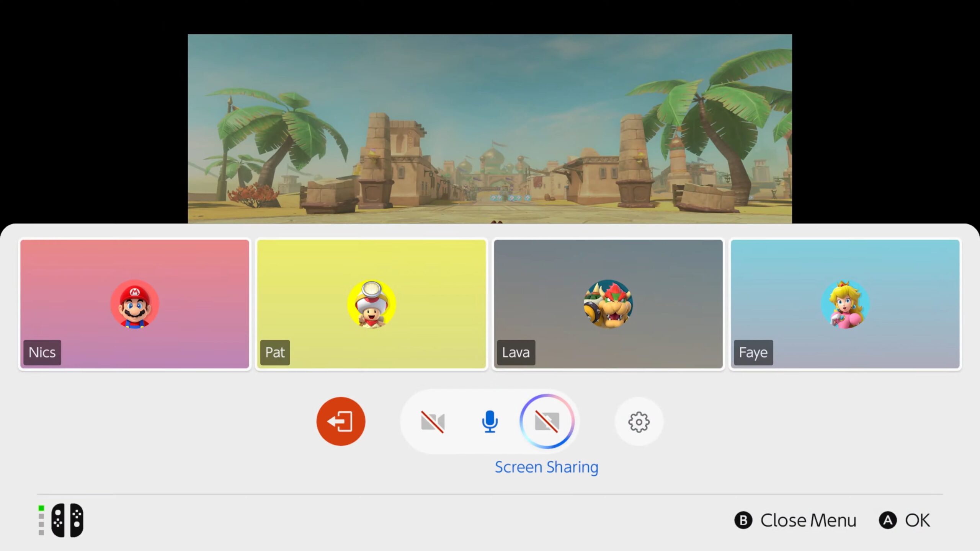
Task: Click the Faye name label
Action: [753, 352]
